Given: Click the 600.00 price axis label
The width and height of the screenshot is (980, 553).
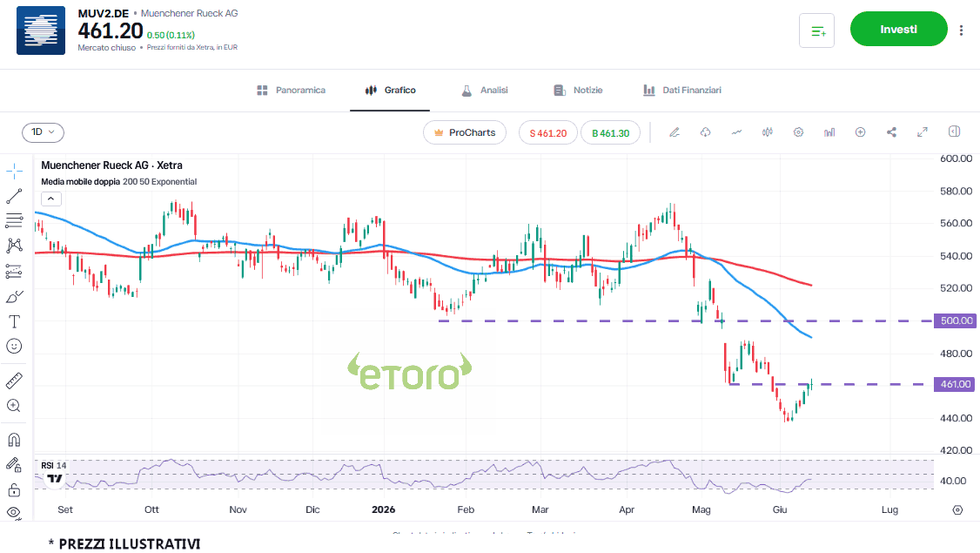Looking at the screenshot, I should pyautogui.click(x=957, y=158).
